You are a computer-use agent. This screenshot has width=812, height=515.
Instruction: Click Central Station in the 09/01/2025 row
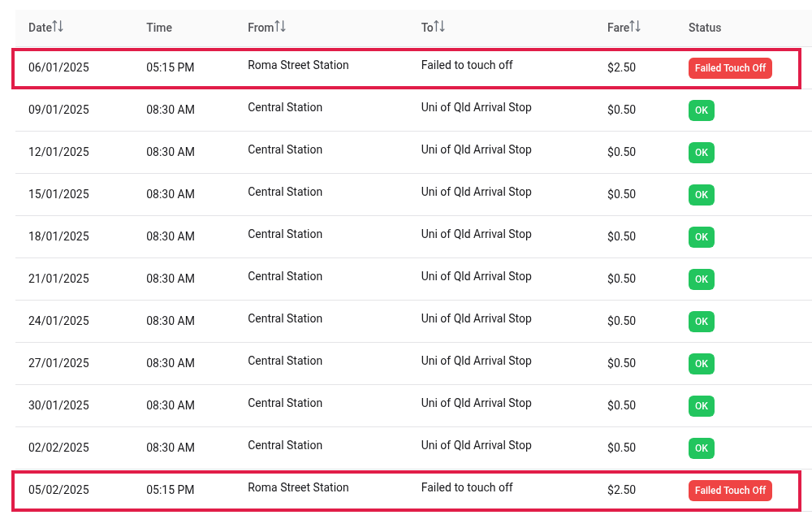(285, 107)
